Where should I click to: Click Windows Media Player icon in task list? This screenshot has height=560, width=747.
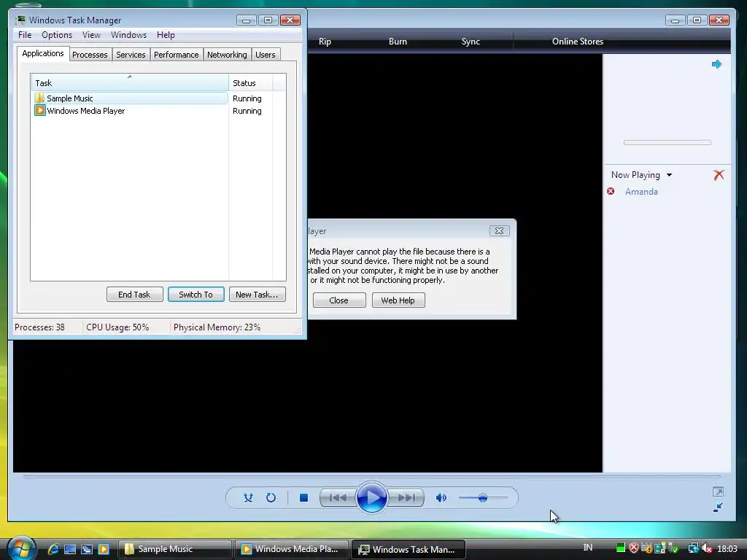(39, 111)
